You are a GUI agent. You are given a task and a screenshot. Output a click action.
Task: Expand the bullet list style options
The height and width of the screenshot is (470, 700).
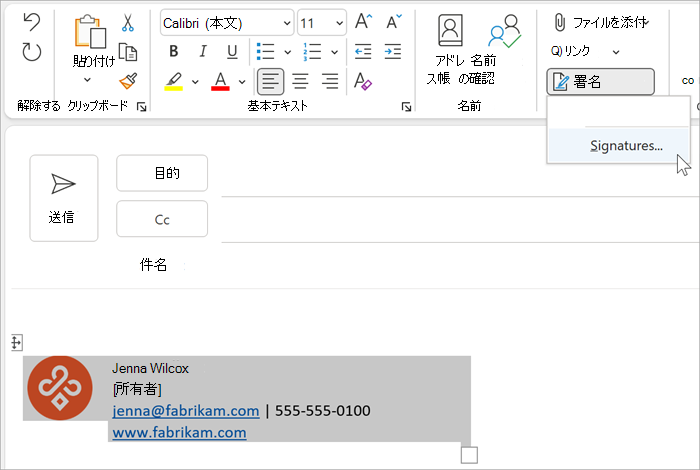point(288,52)
